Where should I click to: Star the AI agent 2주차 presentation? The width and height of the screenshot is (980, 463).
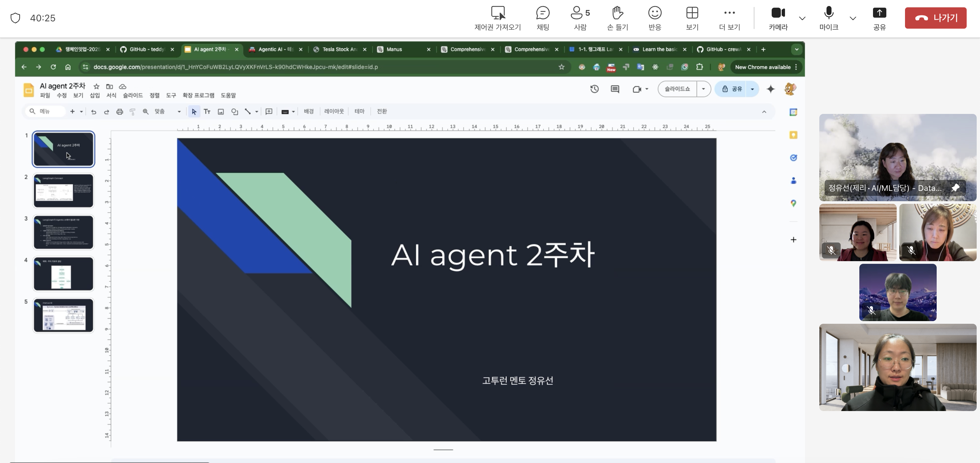tap(96, 87)
